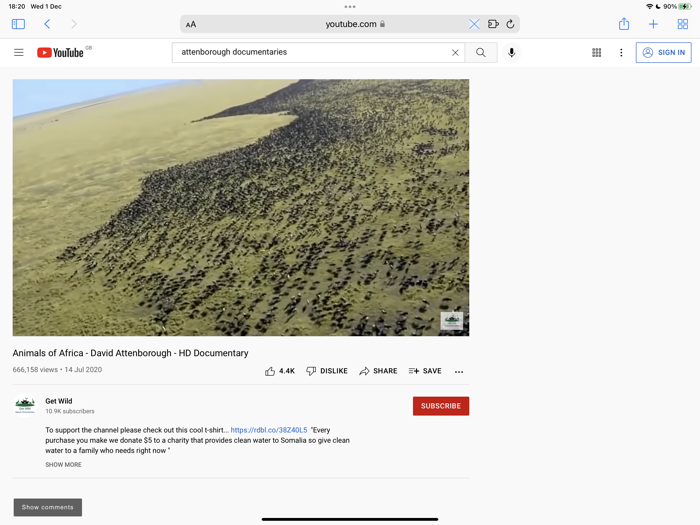
Task: Play the Animals of Africa video
Action: (241, 208)
